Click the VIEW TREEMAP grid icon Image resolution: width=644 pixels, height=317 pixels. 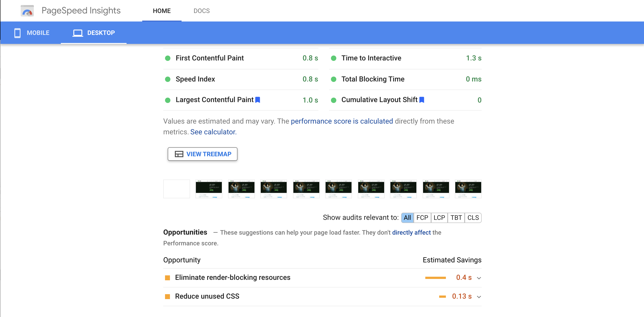(178, 154)
